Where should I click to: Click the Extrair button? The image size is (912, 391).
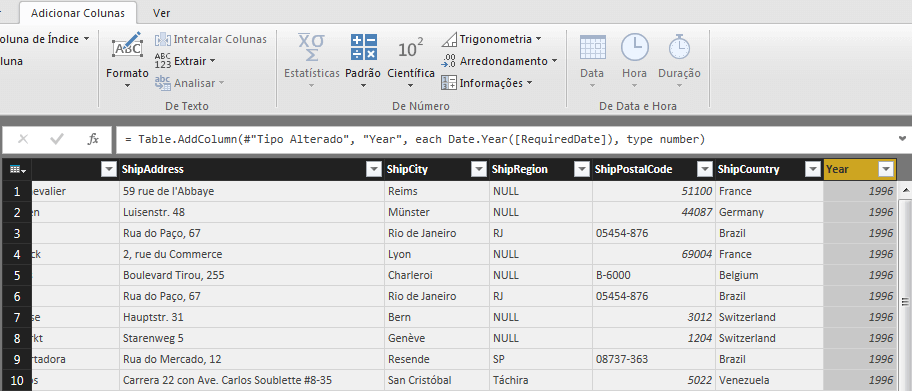point(185,61)
